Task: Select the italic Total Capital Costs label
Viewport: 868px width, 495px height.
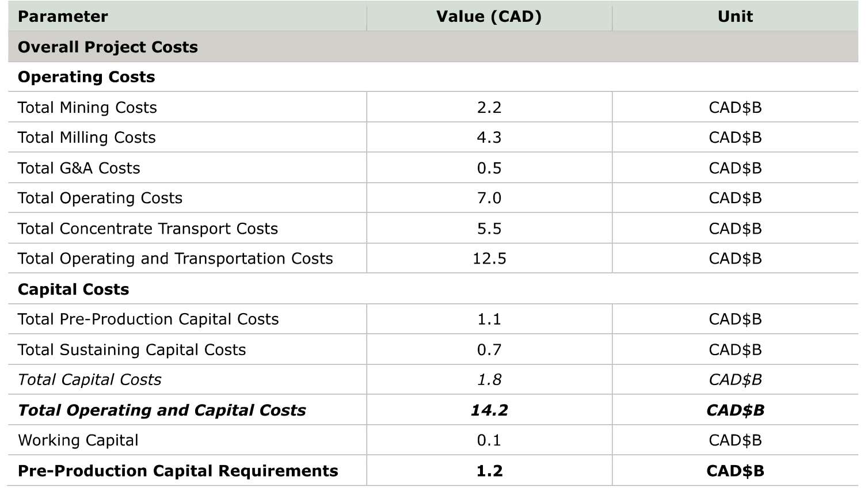Action: coord(90,380)
